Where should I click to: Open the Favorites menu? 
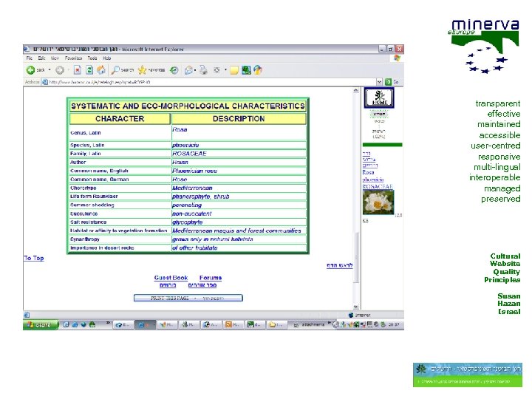click(x=74, y=58)
